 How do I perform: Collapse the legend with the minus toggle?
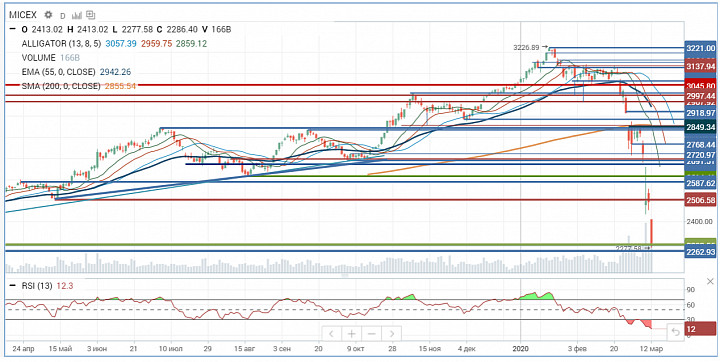click(x=13, y=30)
